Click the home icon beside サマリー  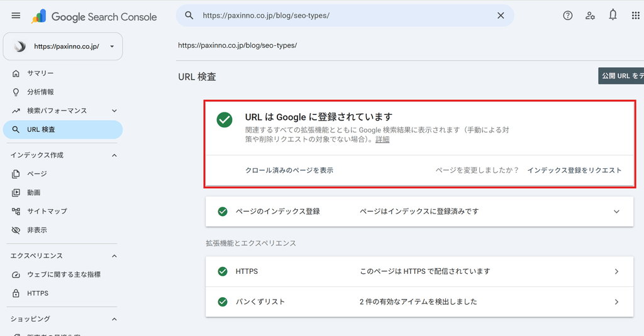tap(16, 73)
